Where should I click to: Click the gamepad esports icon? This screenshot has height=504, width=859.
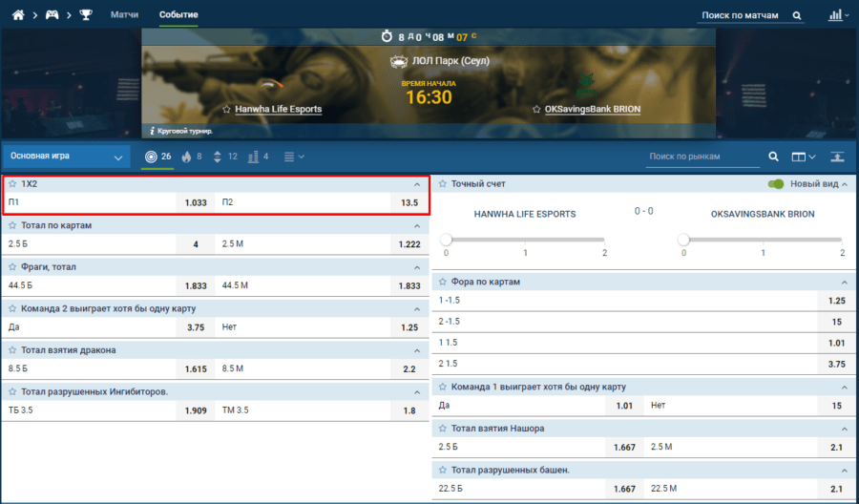point(52,15)
